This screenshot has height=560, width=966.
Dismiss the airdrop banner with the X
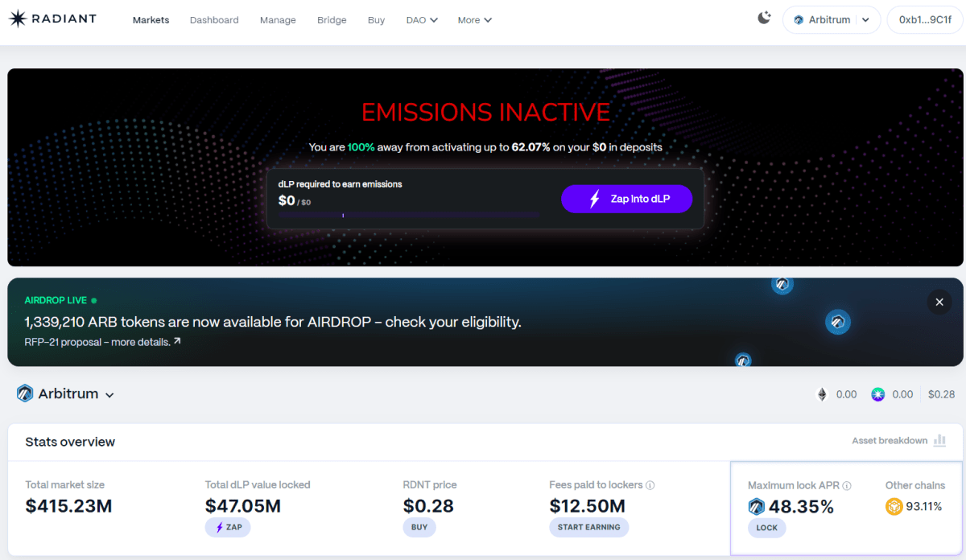(939, 303)
